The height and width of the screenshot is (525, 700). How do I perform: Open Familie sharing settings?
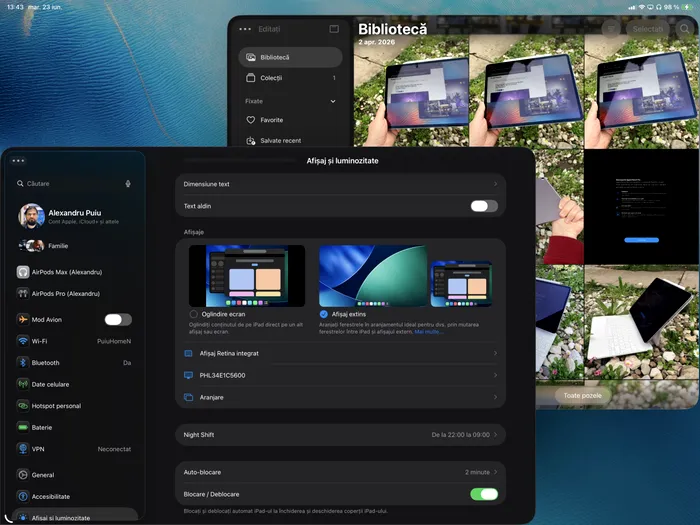tap(75, 246)
